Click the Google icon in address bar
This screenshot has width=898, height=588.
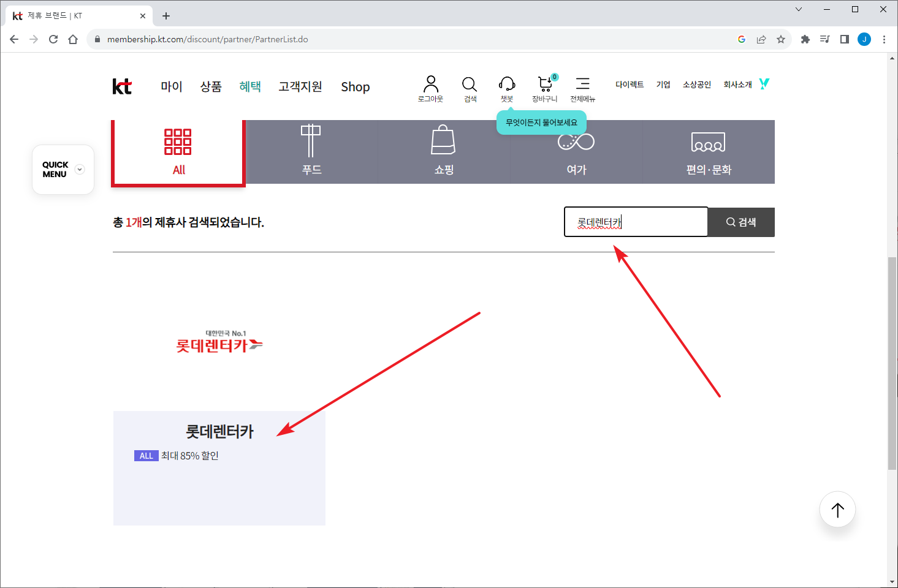(742, 39)
